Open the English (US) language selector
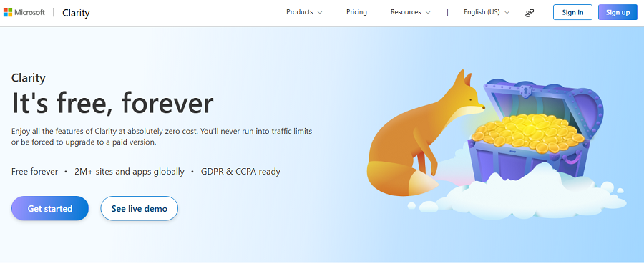644x274 pixels. (487, 12)
